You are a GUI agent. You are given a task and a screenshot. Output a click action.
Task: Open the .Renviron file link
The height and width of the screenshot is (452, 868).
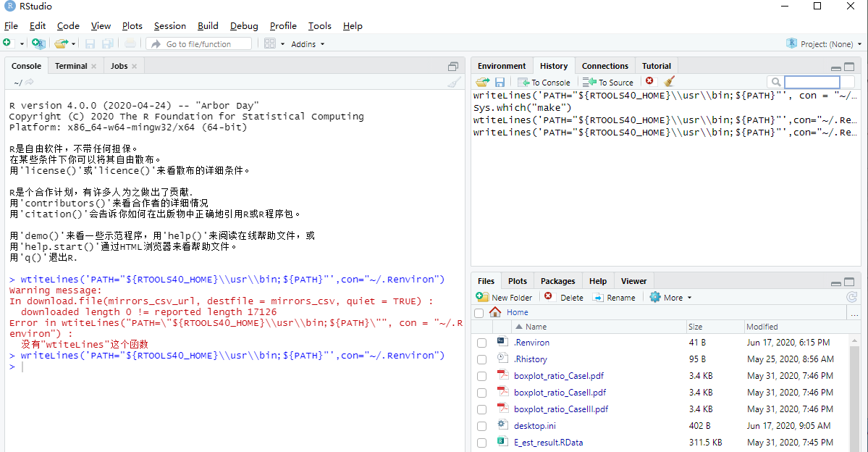(531, 343)
